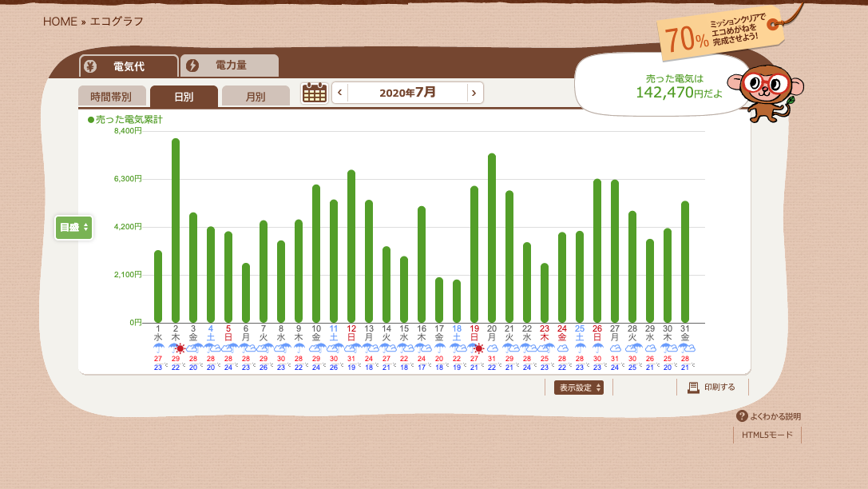Click the tallest bar for July 2
Viewport: 868px width, 489px height.
click(176, 232)
